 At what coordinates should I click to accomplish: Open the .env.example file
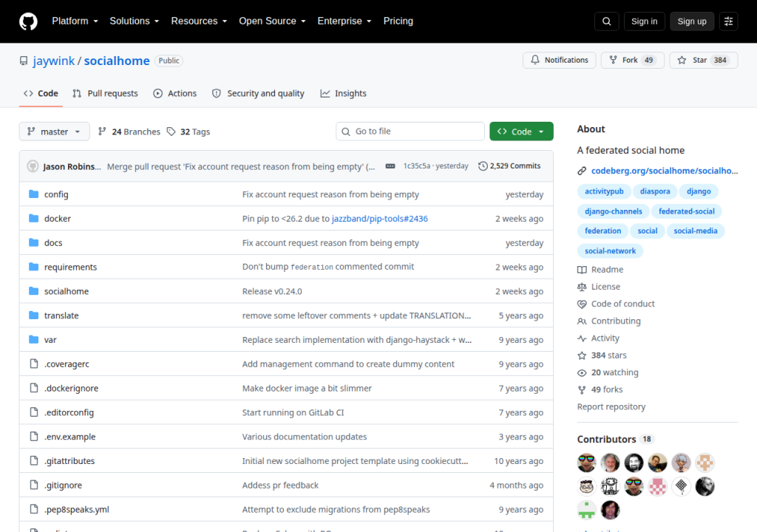(x=70, y=437)
